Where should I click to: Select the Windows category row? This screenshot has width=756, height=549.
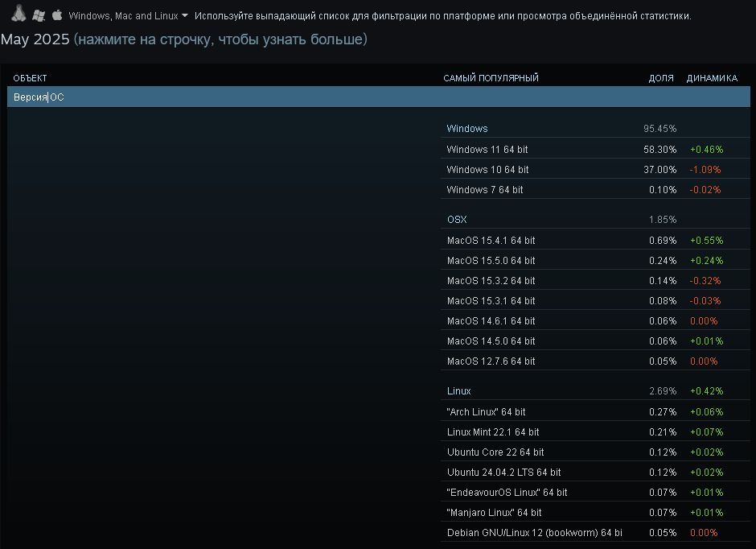(595, 128)
